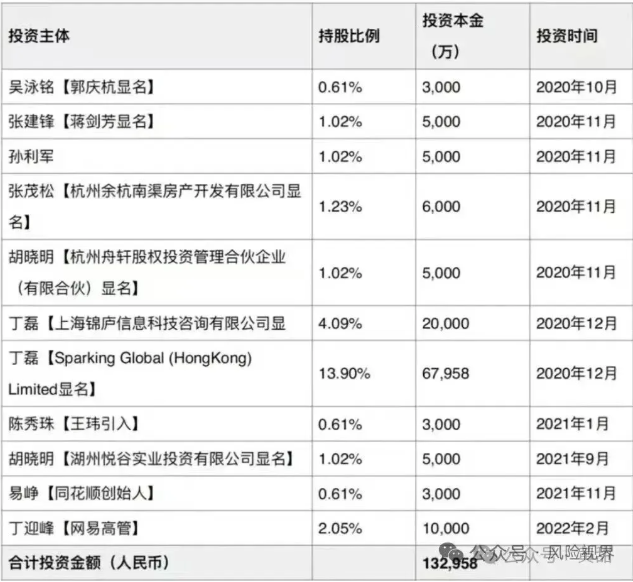Click the 13.90% shareholding cell
Screen dimensions: 633x582
(x=344, y=373)
